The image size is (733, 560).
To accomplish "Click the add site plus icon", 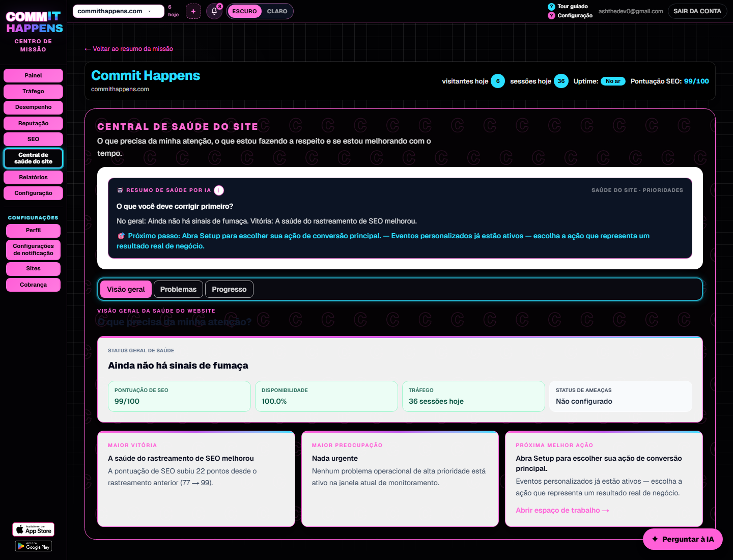I will click(x=193, y=11).
